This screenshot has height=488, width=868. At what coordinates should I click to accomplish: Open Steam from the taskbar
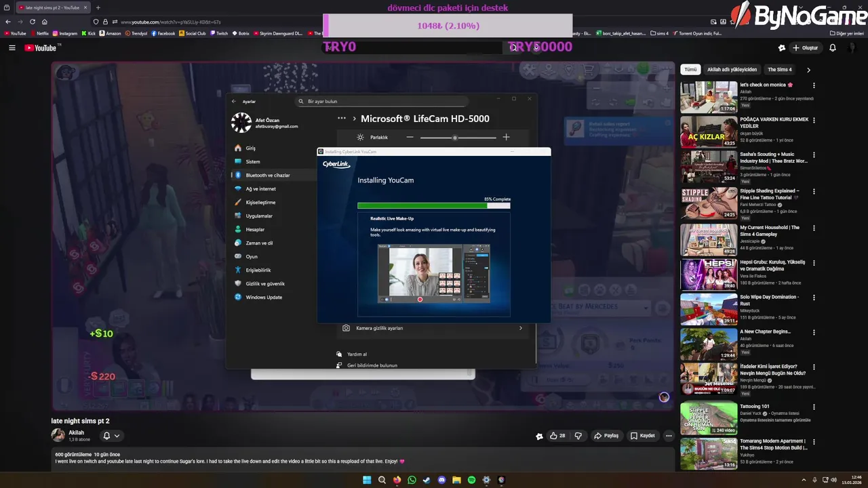click(x=427, y=480)
